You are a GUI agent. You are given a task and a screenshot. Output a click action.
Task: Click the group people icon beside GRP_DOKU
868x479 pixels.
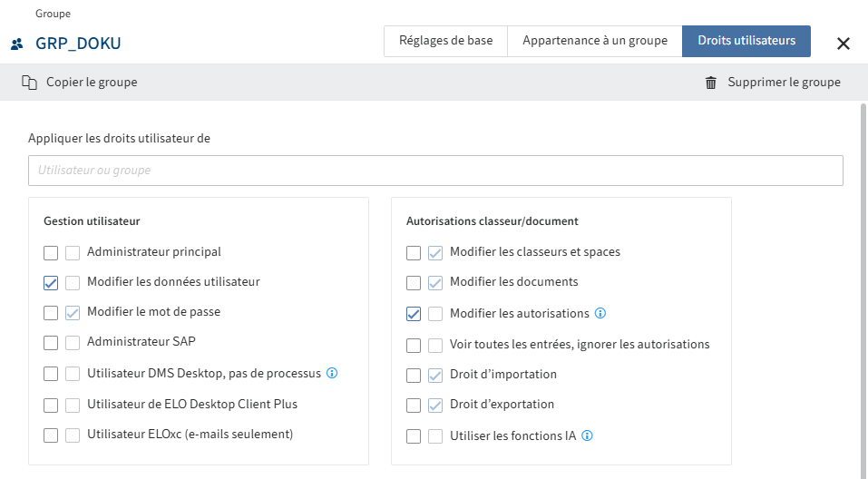[17, 44]
